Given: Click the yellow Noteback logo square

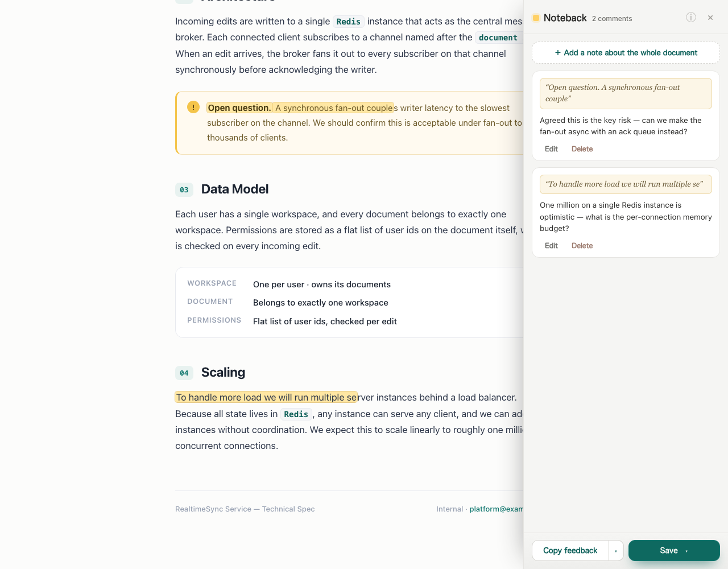Looking at the screenshot, I should pyautogui.click(x=536, y=18).
